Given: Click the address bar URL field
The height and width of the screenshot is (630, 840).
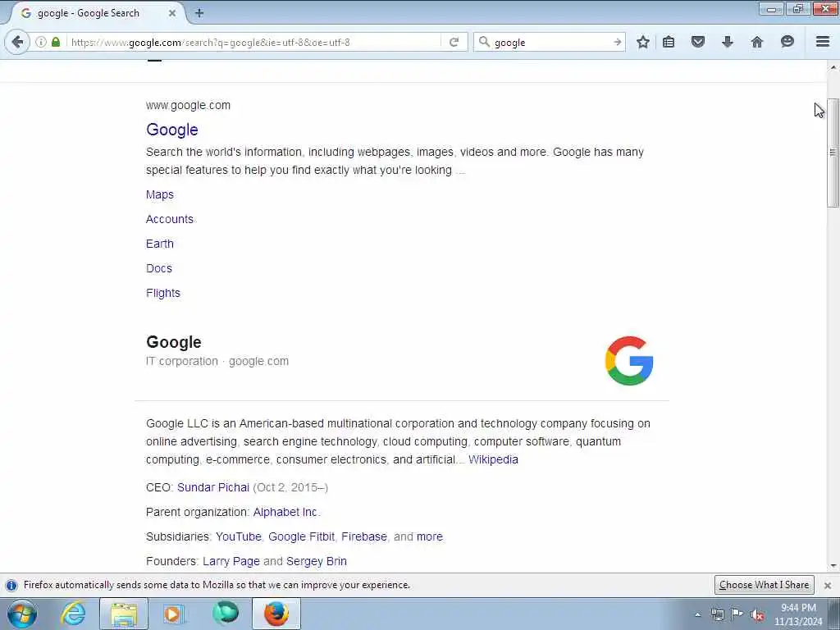Looking at the screenshot, I should click(x=254, y=42).
